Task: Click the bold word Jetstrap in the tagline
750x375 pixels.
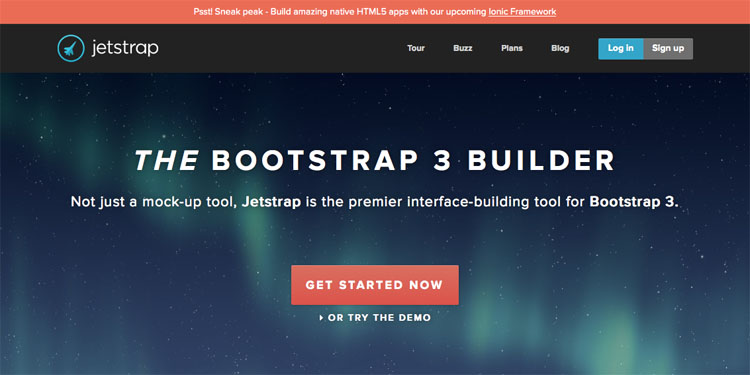Action: pyautogui.click(x=271, y=202)
